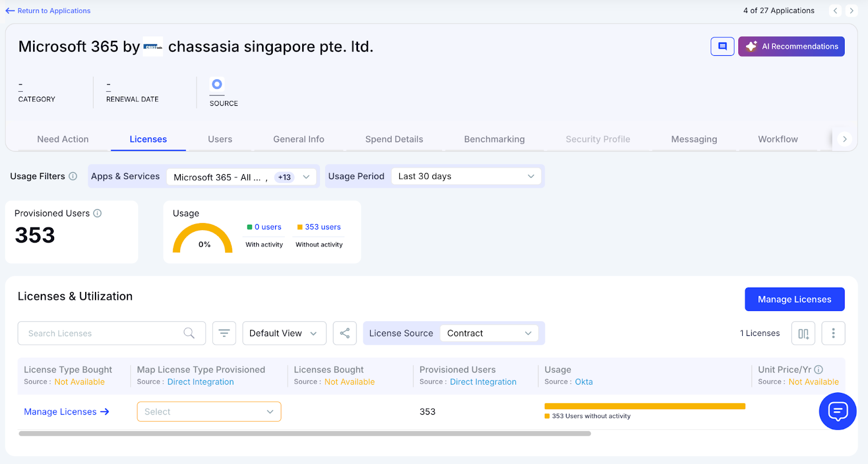Click the share icon button
The image size is (868, 464).
click(x=344, y=333)
